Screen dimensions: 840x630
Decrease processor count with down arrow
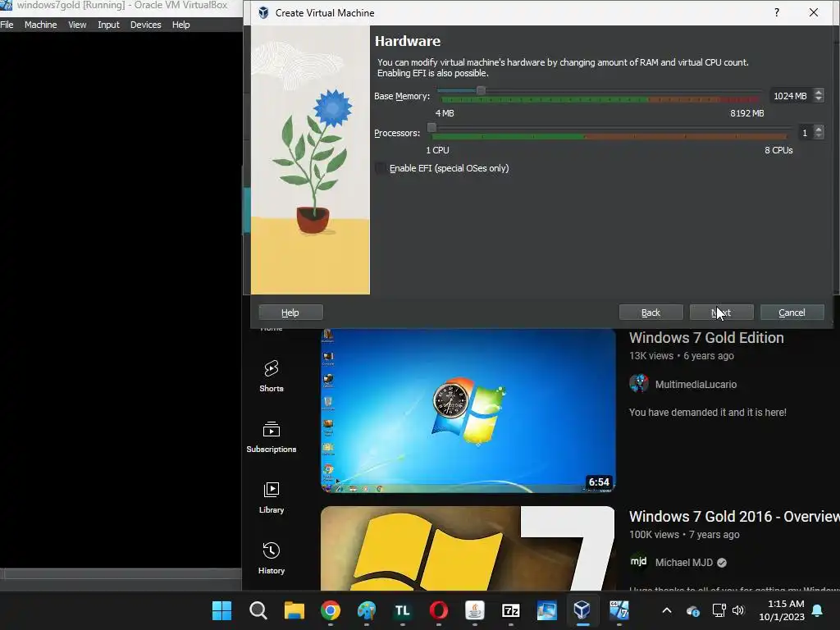click(x=818, y=135)
